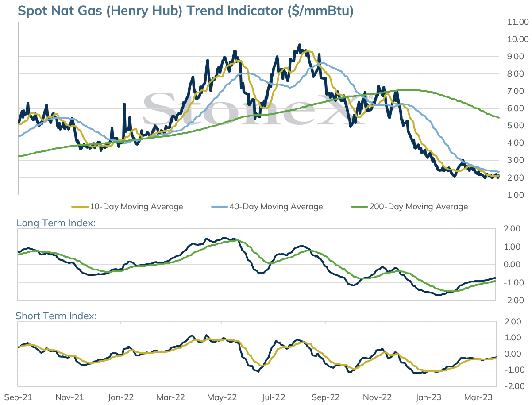This screenshot has height=405, width=532.
Task: Select the '10-Day Moving Average' legend label
Action: click(136, 207)
